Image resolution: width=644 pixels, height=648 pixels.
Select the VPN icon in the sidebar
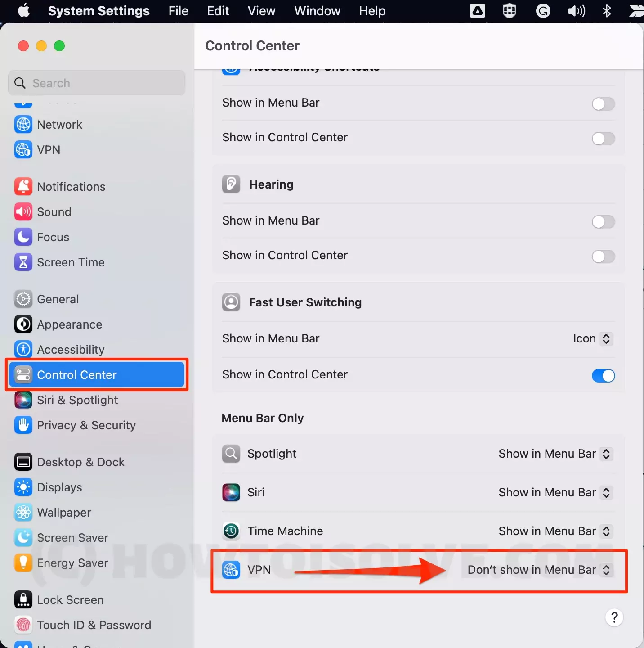[23, 150]
